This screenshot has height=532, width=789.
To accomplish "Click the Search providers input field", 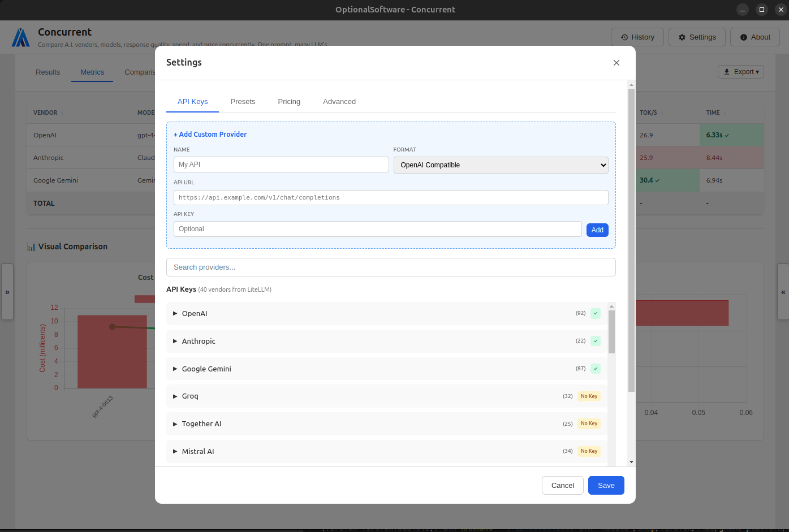I will (x=391, y=267).
